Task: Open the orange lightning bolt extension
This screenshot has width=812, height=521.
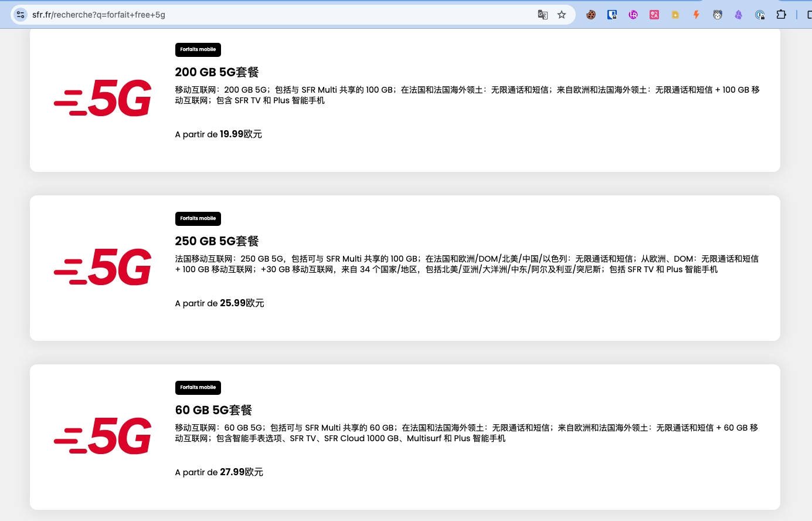Action: click(697, 15)
